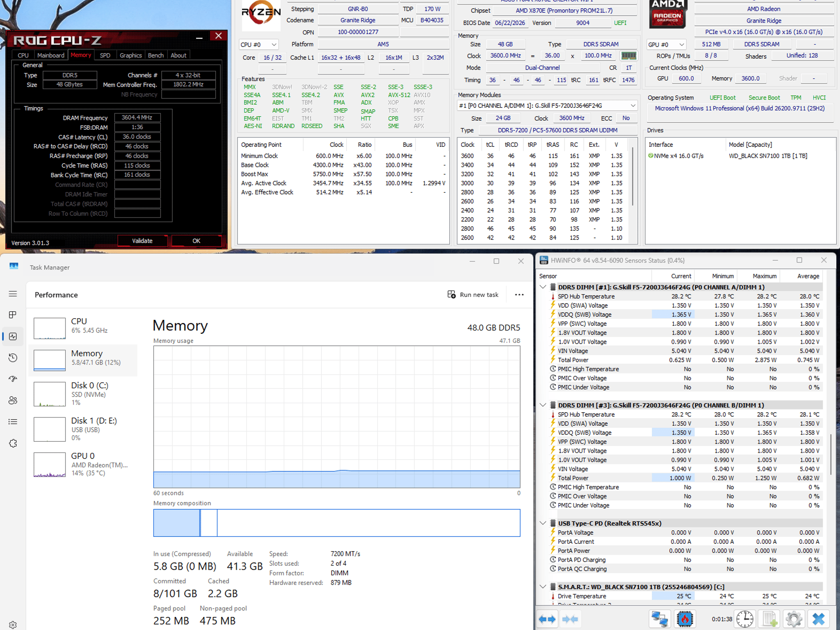The image size is (840, 630).
Task: Click the CPU flame stress icon
Action: [685, 619]
